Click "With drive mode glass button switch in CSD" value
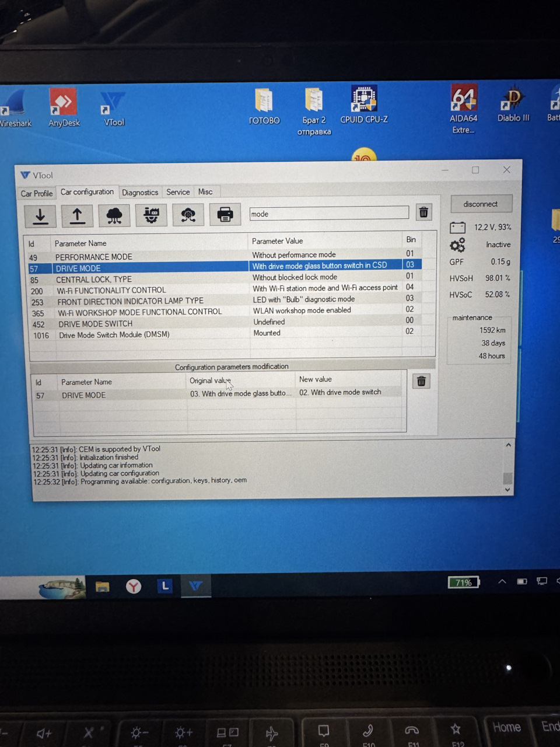This screenshot has height=747, width=560. tap(320, 266)
